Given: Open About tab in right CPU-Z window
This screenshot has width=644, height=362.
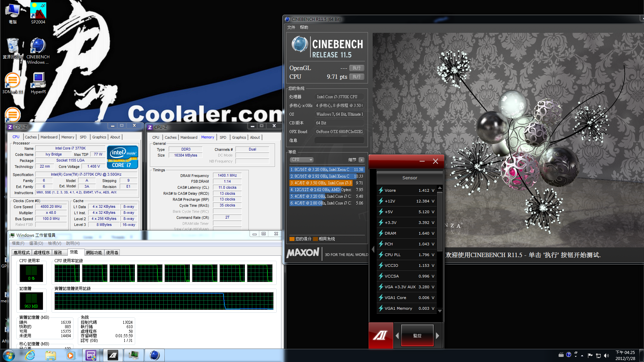Looking at the screenshot, I should click(255, 137).
